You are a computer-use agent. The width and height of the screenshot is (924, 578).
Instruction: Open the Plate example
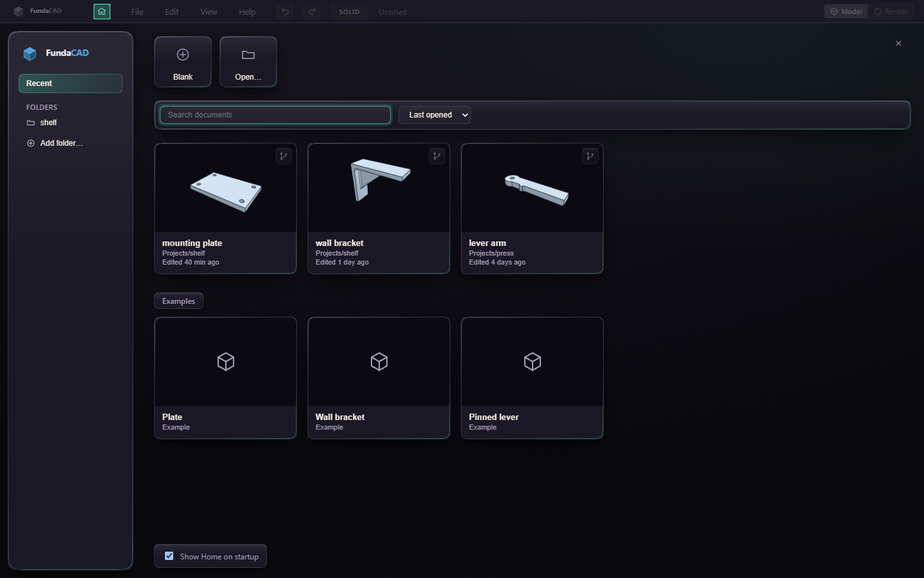[225, 378]
